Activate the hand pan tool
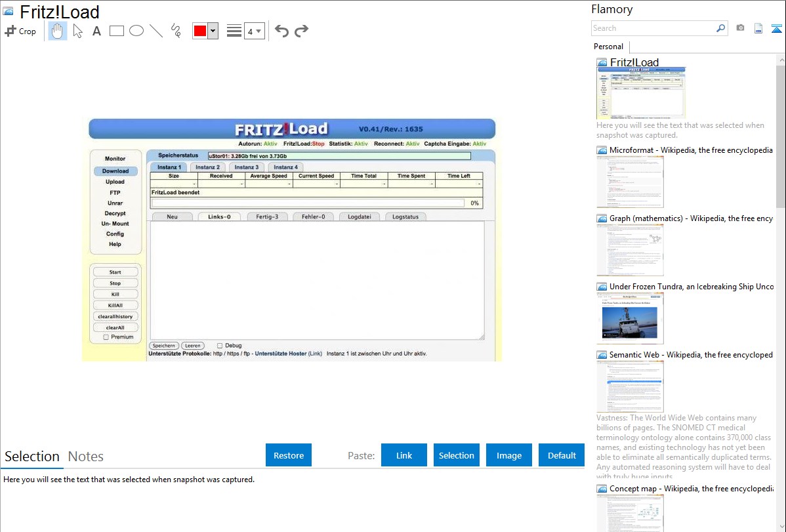Image resolution: width=786 pixels, height=532 pixels. [x=58, y=31]
